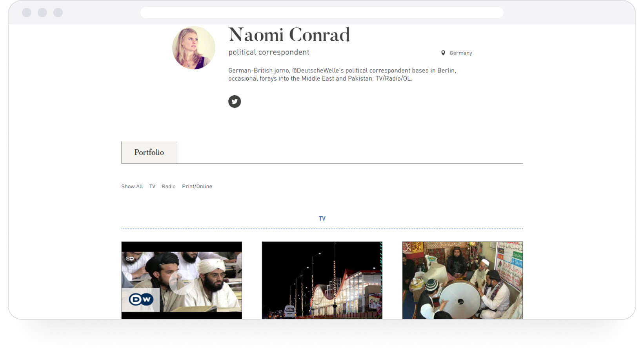Click the location pin icon beside Germany
Viewport: 644px width, 359px height.
click(x=443, y=53)
